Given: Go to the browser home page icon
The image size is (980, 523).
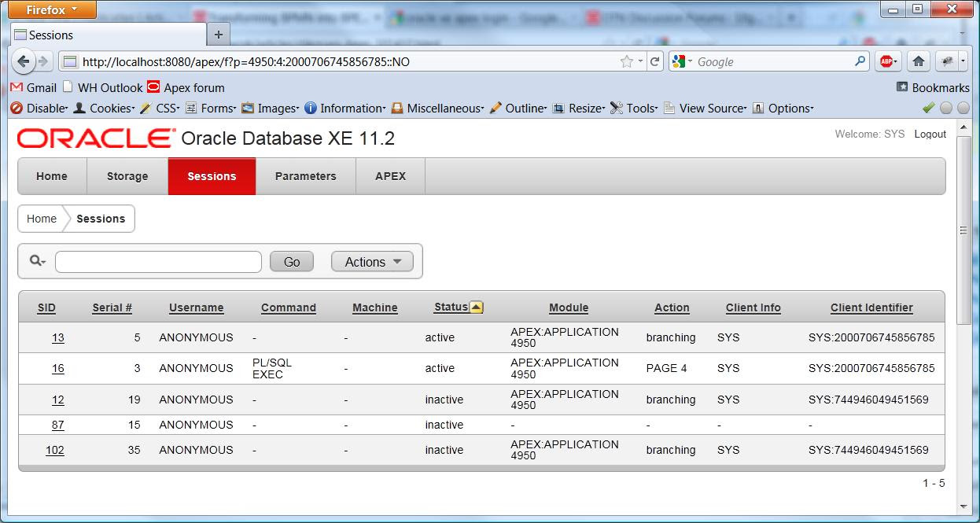Looking at the screenshot, I should (x=918, y=61).
